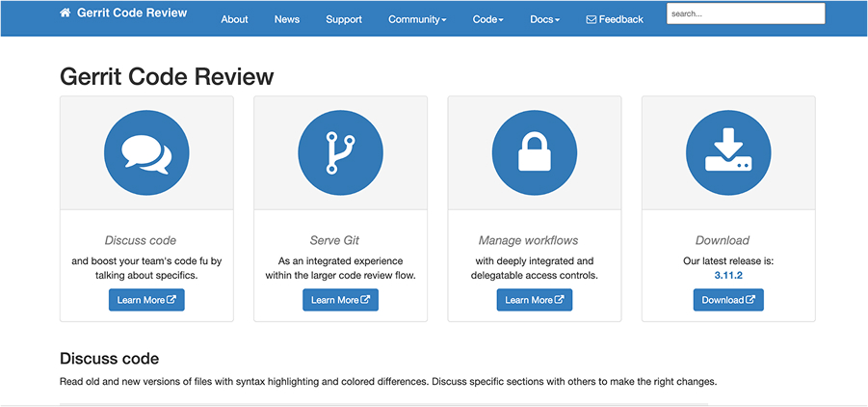
Task: Click the 'Read old and new versions' paragraph
Action: 388,382
